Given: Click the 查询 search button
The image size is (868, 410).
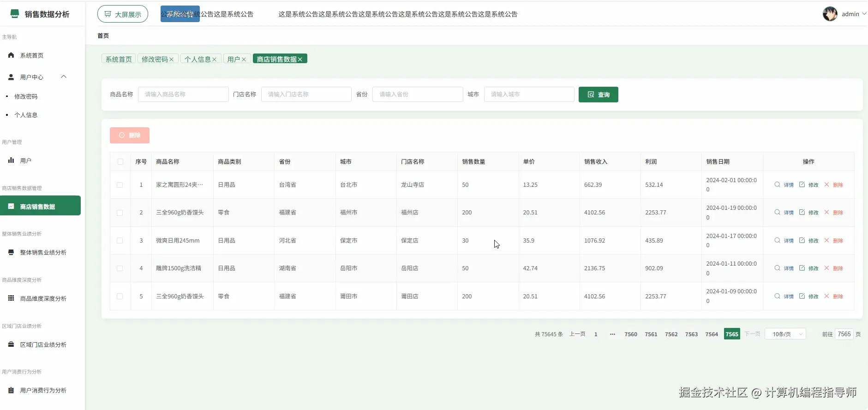Looking at the screenshot, I should tap(598, 95).
